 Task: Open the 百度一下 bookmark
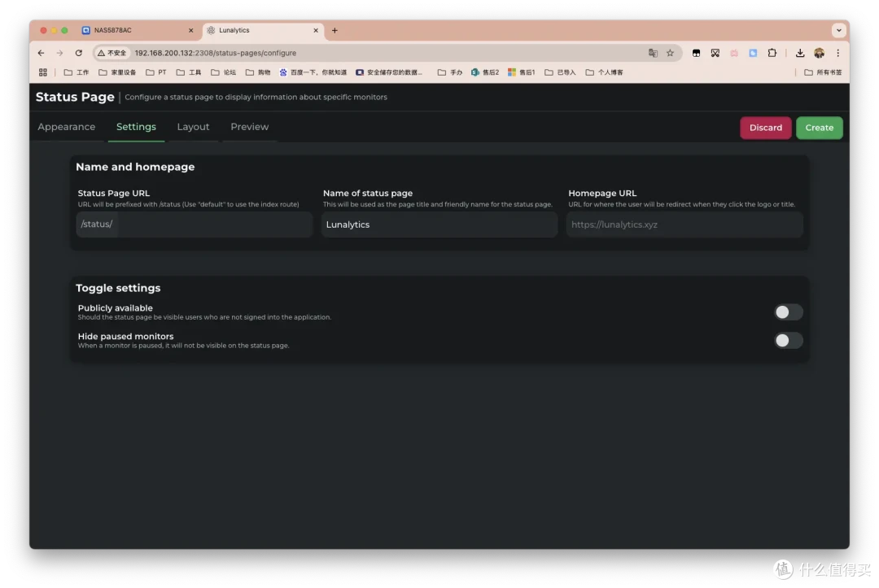pos(313,72)
